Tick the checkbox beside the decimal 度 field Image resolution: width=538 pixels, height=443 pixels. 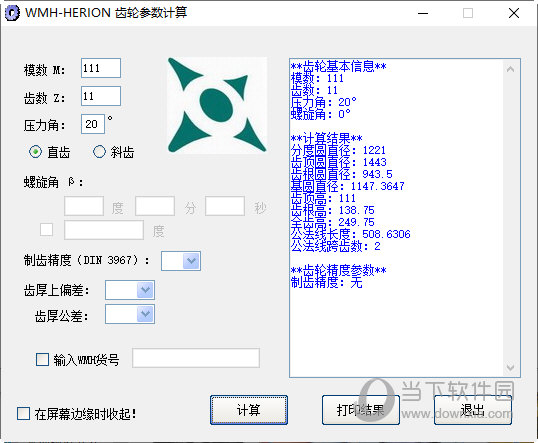coord(46,229)
